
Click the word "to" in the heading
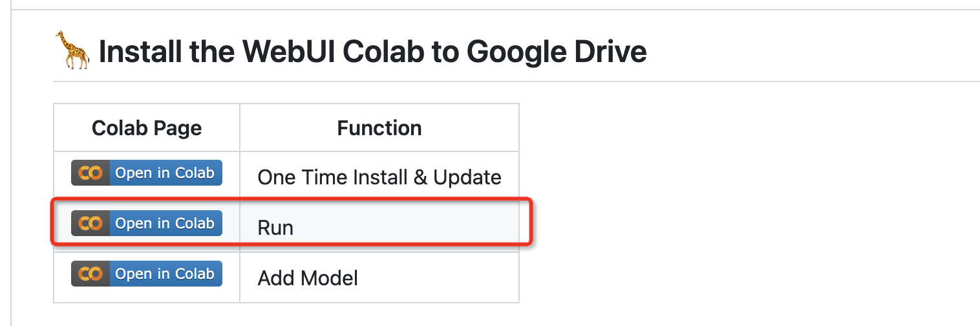(443, 52)
